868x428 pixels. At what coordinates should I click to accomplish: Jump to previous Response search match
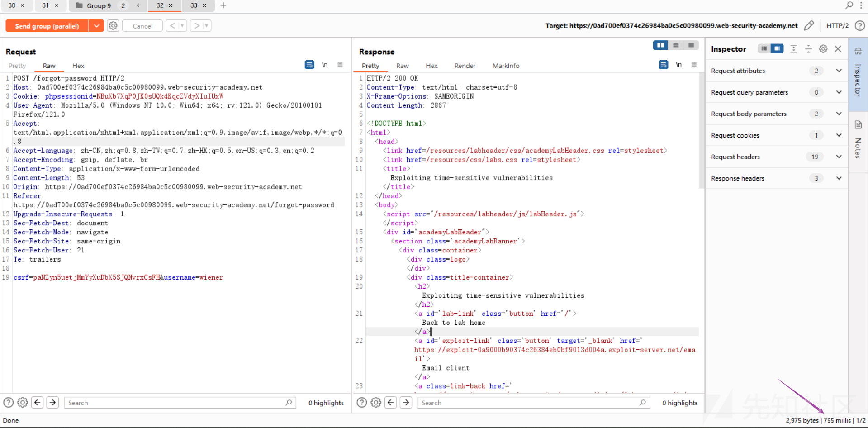pyautogui.click(x=391, y=402)
